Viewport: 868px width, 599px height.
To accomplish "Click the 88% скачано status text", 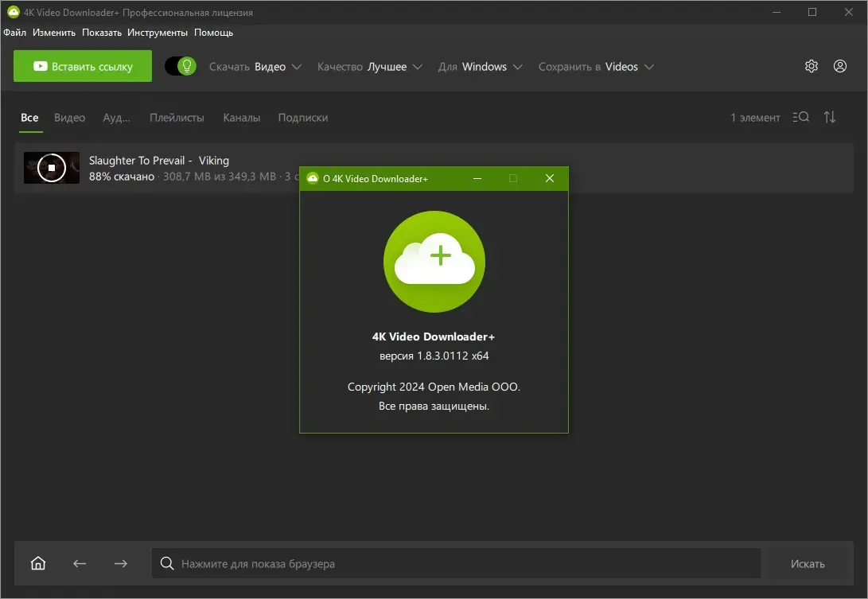I will (122, 177).
